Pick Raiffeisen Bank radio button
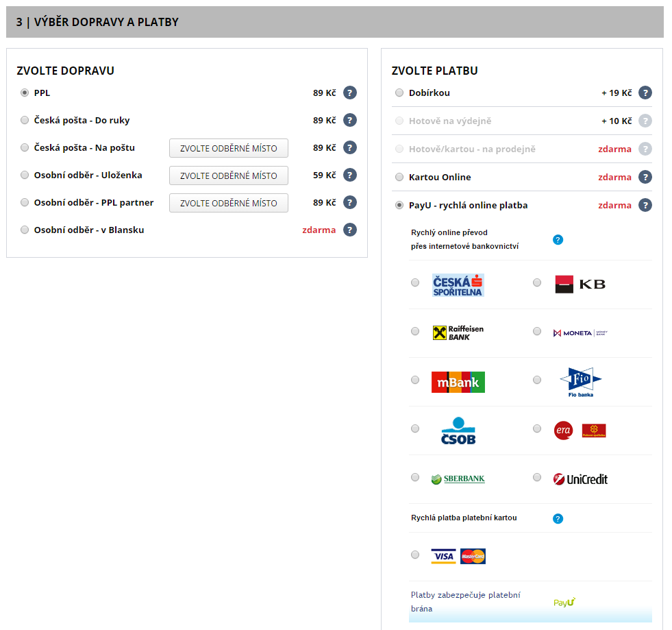Screen dimensions: 672x630 (415, 331)
